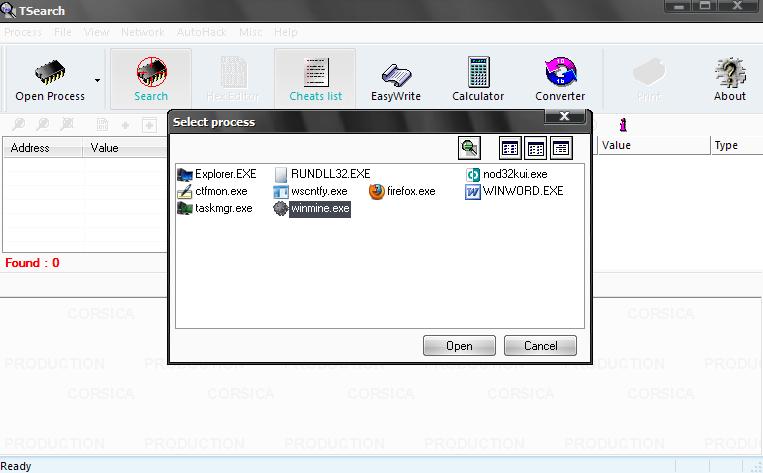Image resolution: width=763 pixels, height=473 pixels.
Task: Click the Open button in the Select process dialog
Action: pyautogui.click(x=459, y=346)
